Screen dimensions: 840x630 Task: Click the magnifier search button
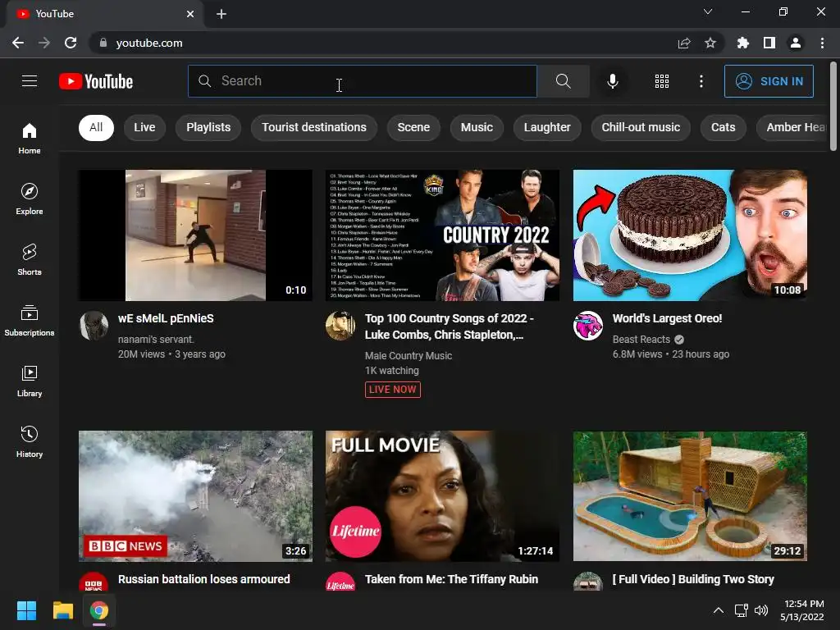tap(563, 81)
